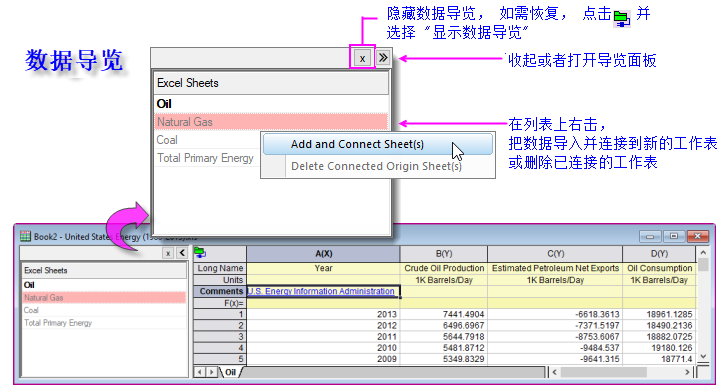Maximize Book2 workbook window
This screenshot has width=721, height=385.
(674, 236)
